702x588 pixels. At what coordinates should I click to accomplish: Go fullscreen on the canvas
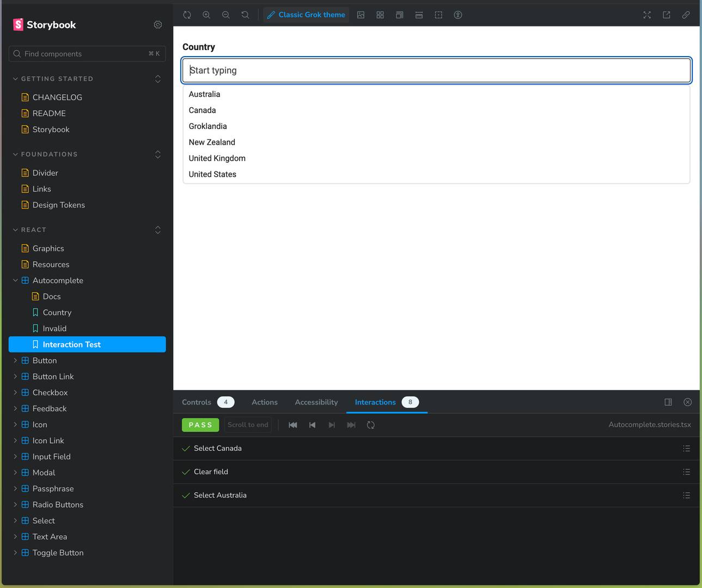click(646, 15)
